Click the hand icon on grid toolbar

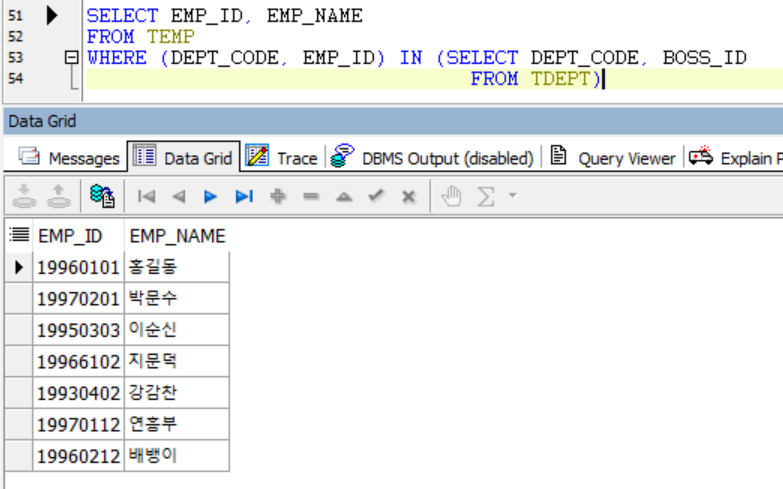click(x=451, y=196)
